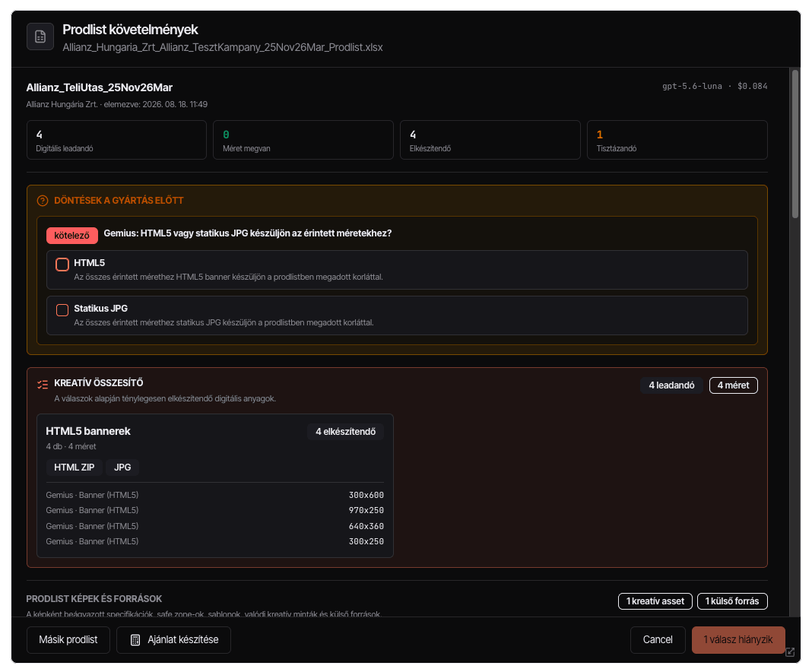This screenshot has width=812, height=672.
Task: Click the Prodlist követelmények dialog title
Action: 130,30
